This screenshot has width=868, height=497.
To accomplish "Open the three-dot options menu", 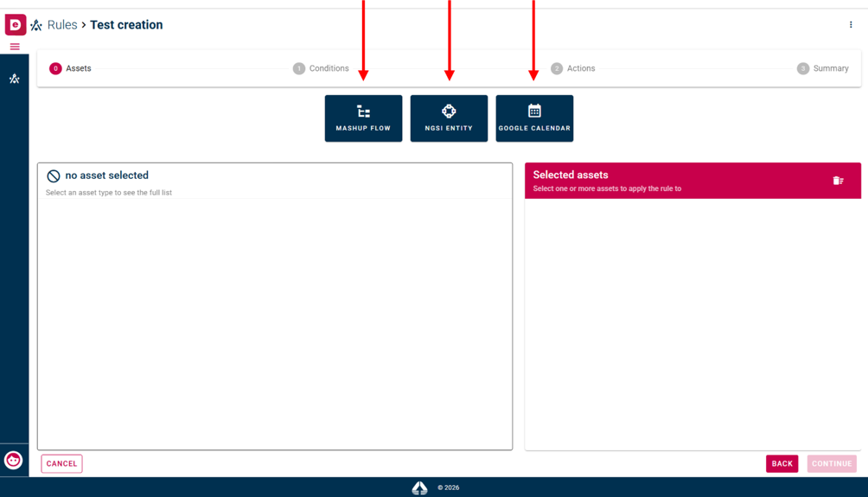I will 851,24.
